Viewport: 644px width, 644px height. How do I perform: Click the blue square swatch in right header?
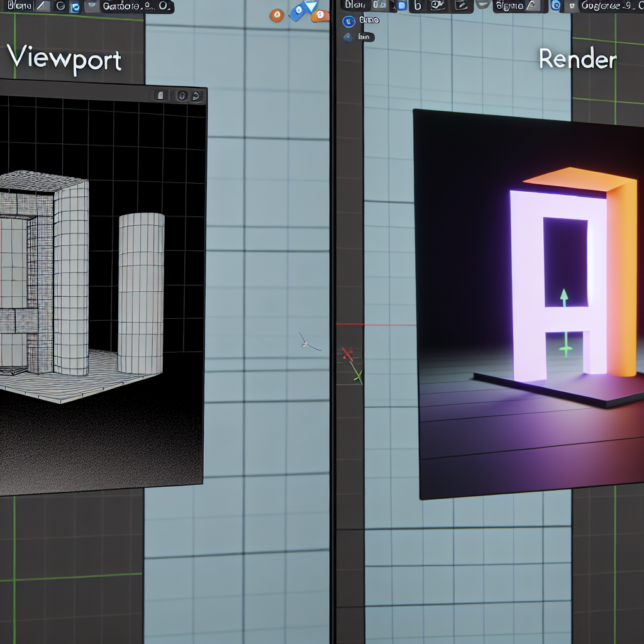(401, 7)
